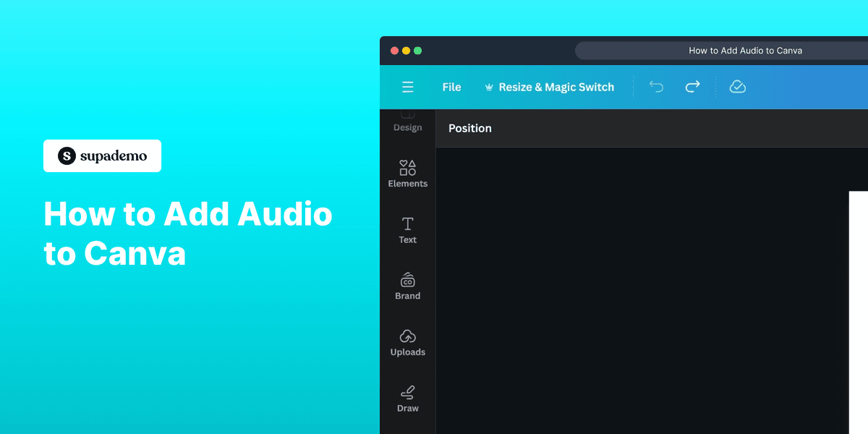Viewport: 868px width, 434px height.
Task: Click the Position button
Action: click(x=469, y=128)
